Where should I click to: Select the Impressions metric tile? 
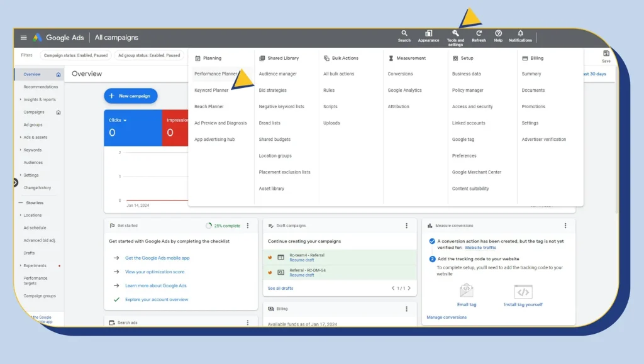(x=175, y=128)
